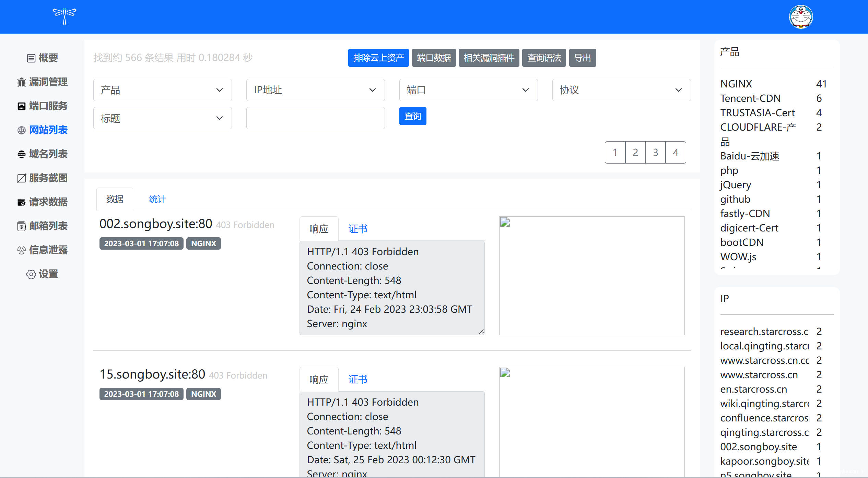Open 证书 tab for 002.songboy.site
Image resolution: width=868 pixels, height=478 pixels.
(x=357, y=229)
